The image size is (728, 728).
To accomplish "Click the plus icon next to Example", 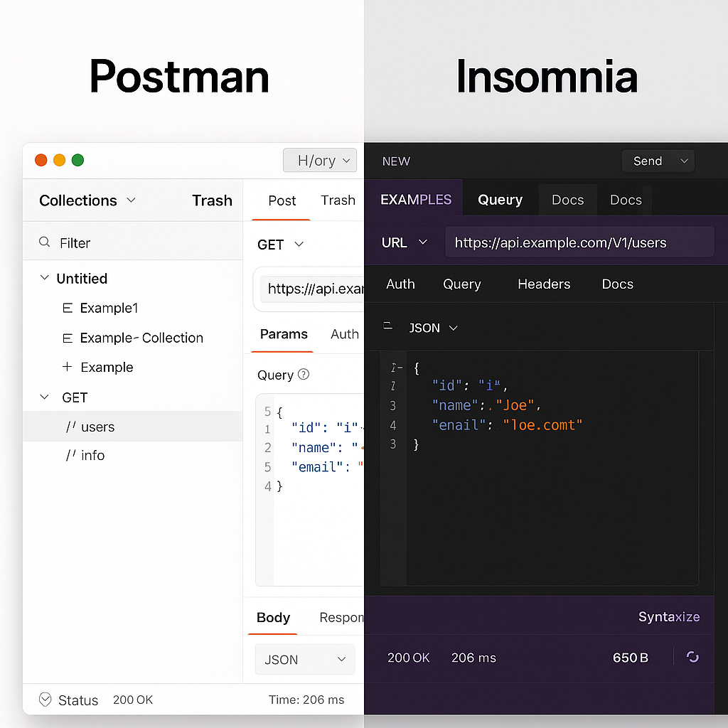I will pyautogui.click(x=66, y=367).
